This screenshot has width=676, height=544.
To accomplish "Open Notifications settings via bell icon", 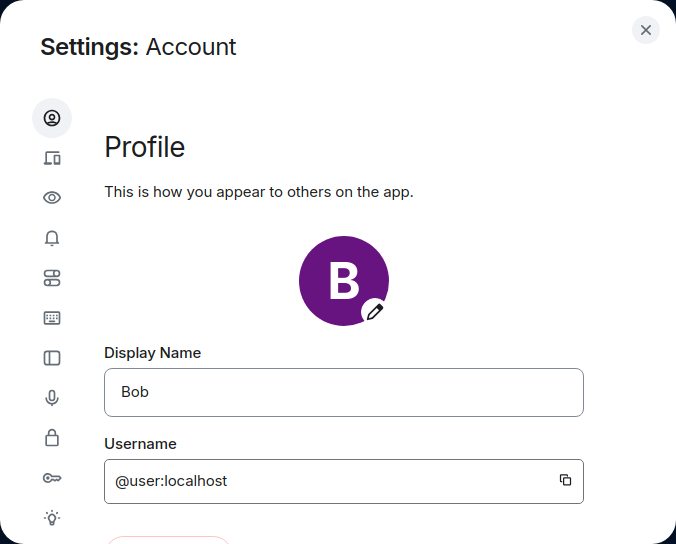I will point(52,238).
